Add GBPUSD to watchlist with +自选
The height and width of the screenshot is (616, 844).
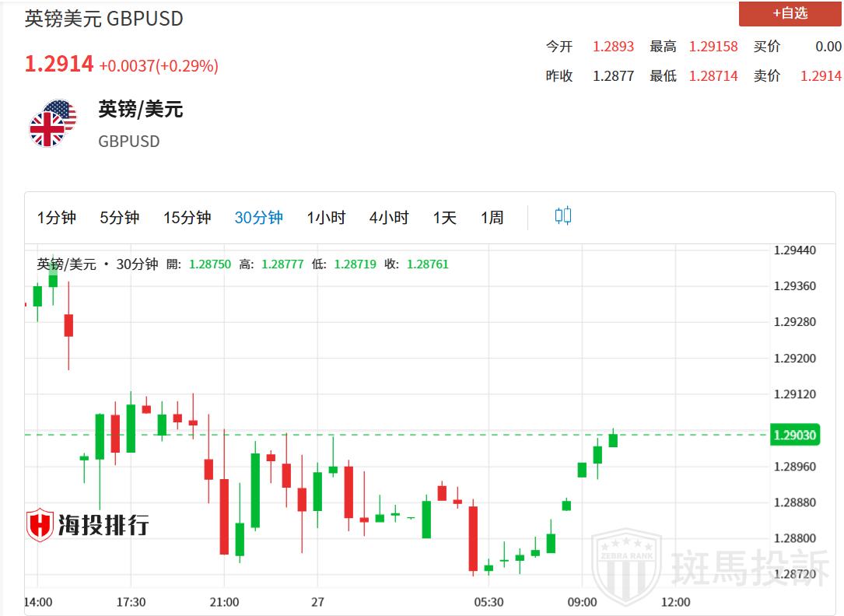tap(790, 13)
